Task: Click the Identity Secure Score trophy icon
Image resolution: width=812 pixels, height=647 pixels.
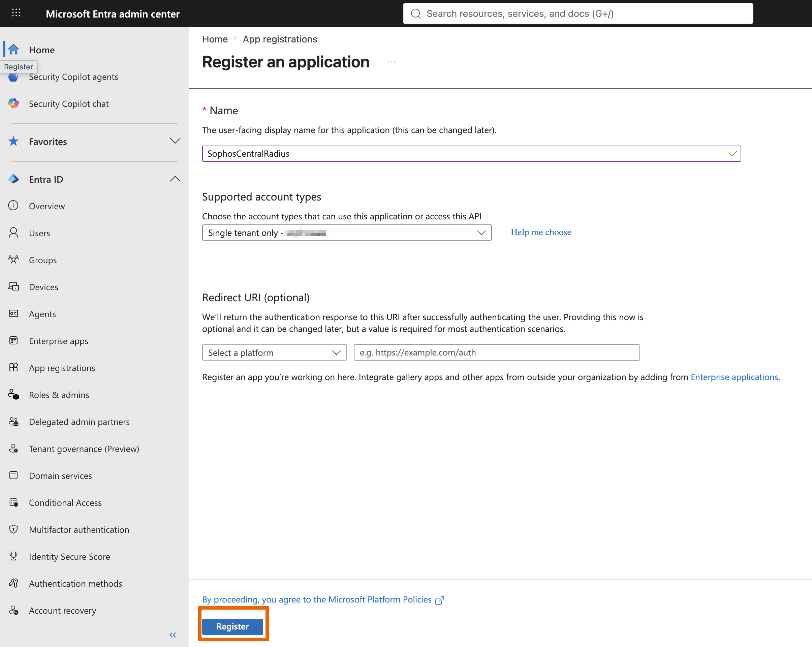Action: (13, 556)
